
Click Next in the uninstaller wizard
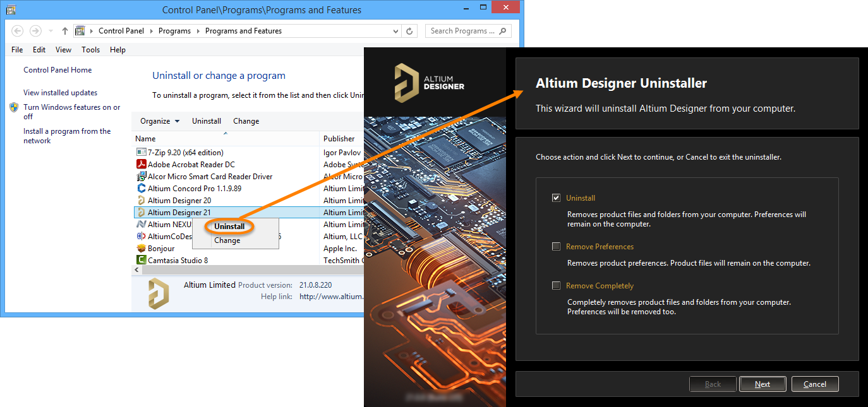click(763, 384)
